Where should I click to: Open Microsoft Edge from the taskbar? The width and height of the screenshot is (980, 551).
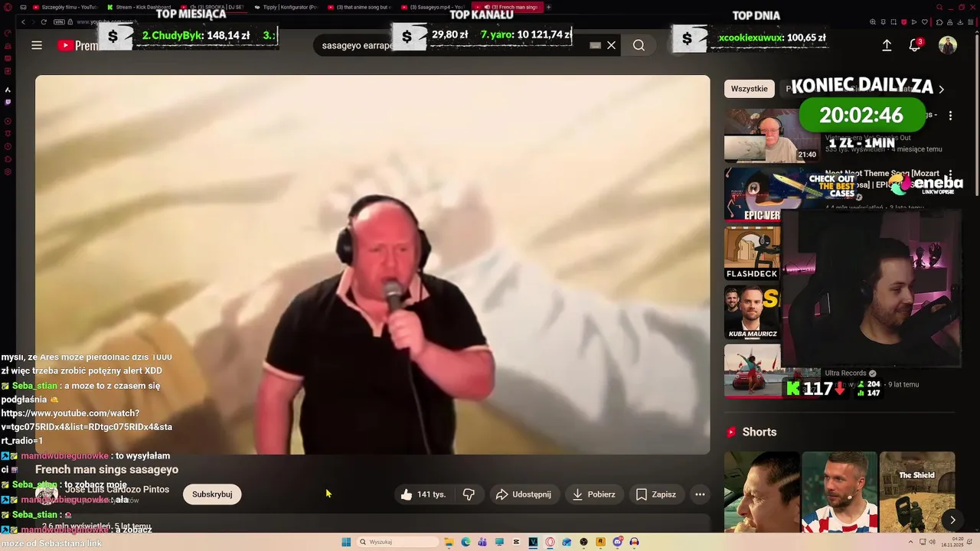tap(465, 542)
